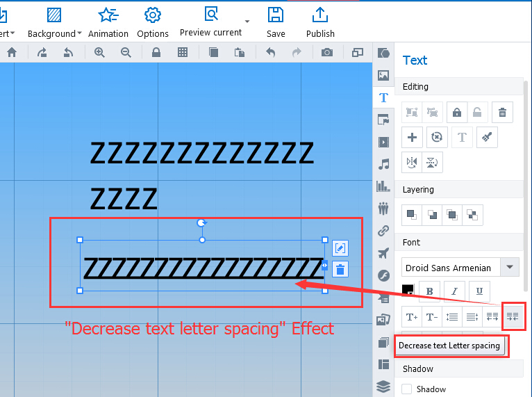Open the Layers stack sidebar icon
Viewport: 532px width, 397px height.
[x=383, y=387]
